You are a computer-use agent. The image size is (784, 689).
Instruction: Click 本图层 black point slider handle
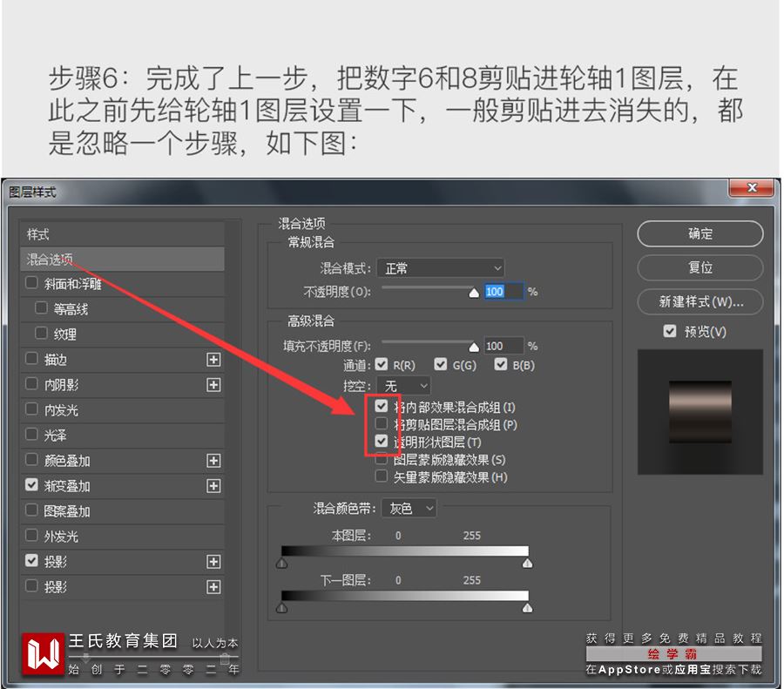pyautogui.click(x=282, y=564)
